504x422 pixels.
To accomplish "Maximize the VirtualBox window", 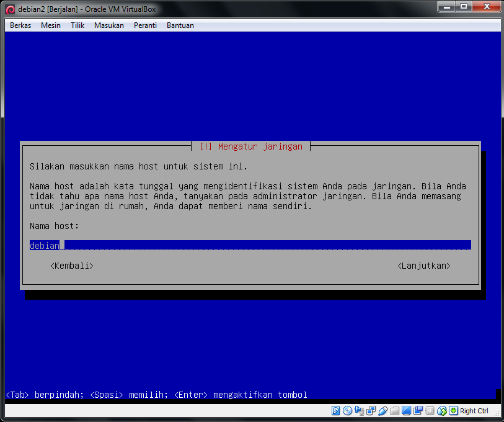I will click(463, 6).
